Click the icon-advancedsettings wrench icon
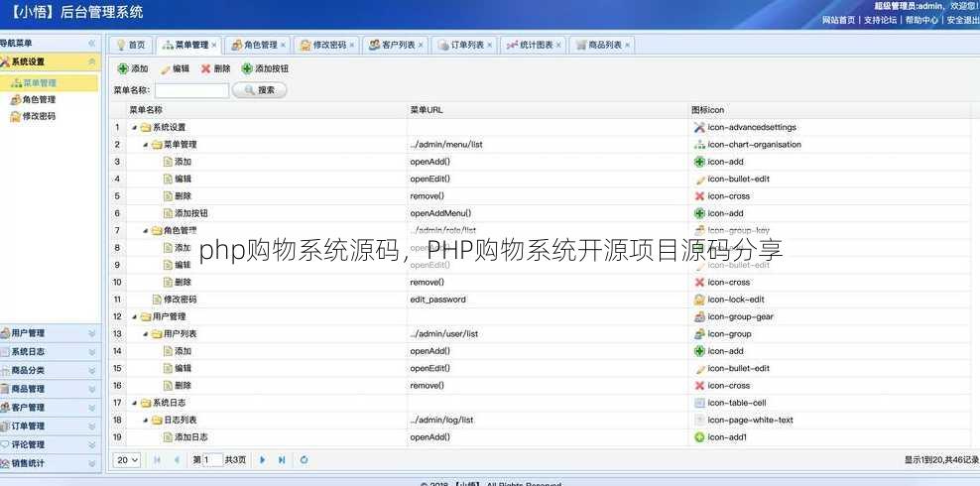Screen dimensions: 980x486 [x=699, y=127]
